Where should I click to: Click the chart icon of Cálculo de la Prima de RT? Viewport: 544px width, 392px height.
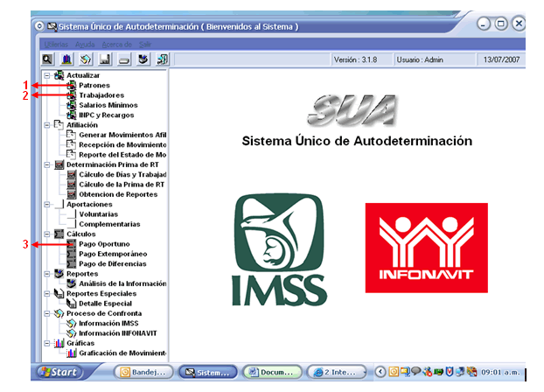pos(72,185)
